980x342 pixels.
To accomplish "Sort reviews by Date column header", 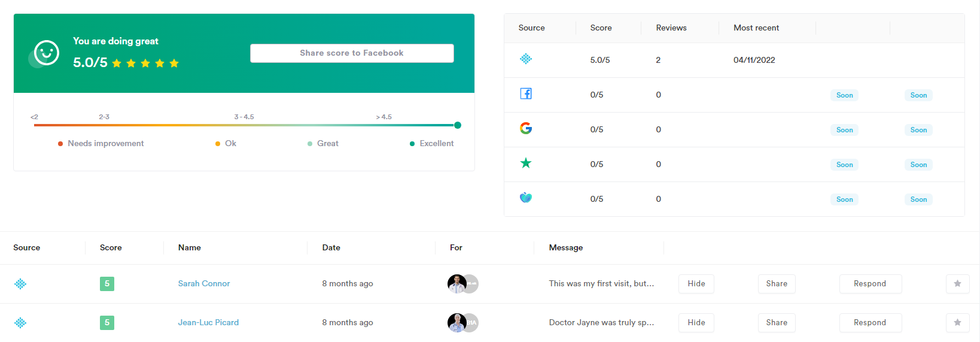I will 331,248.
